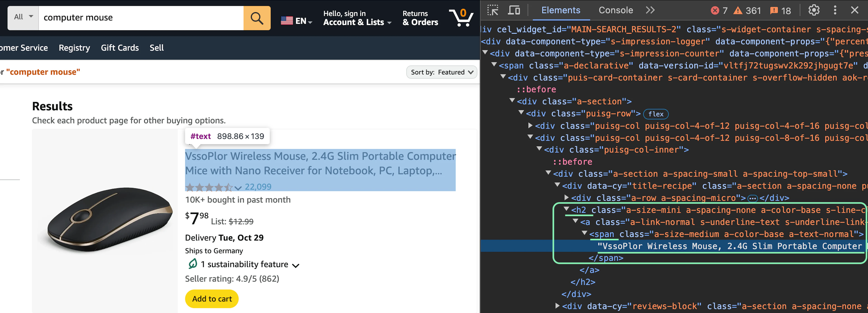Viewport: 868px width, 313px height.
Task: Select the s-impression-logger div row
Action: (x=674, y=41)
